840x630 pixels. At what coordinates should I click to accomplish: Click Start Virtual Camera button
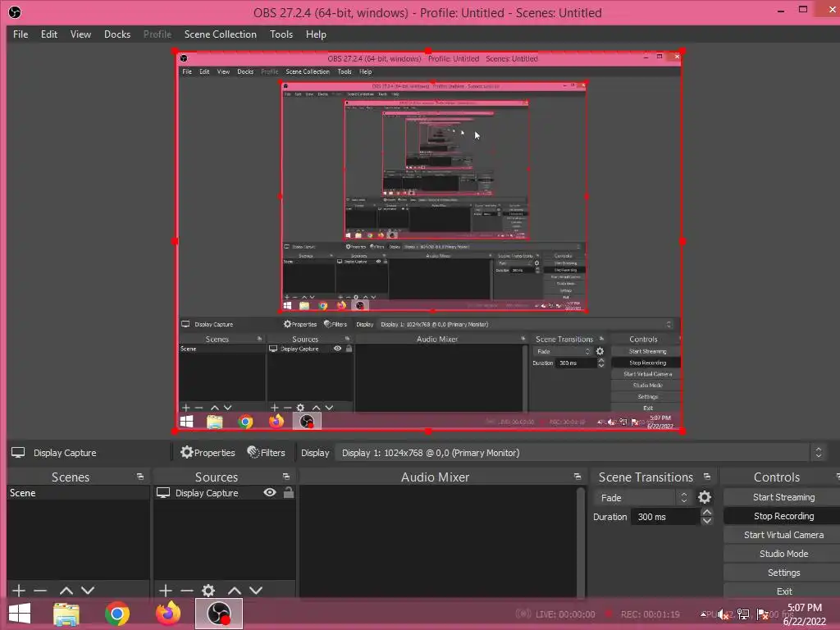pos(783,535)
